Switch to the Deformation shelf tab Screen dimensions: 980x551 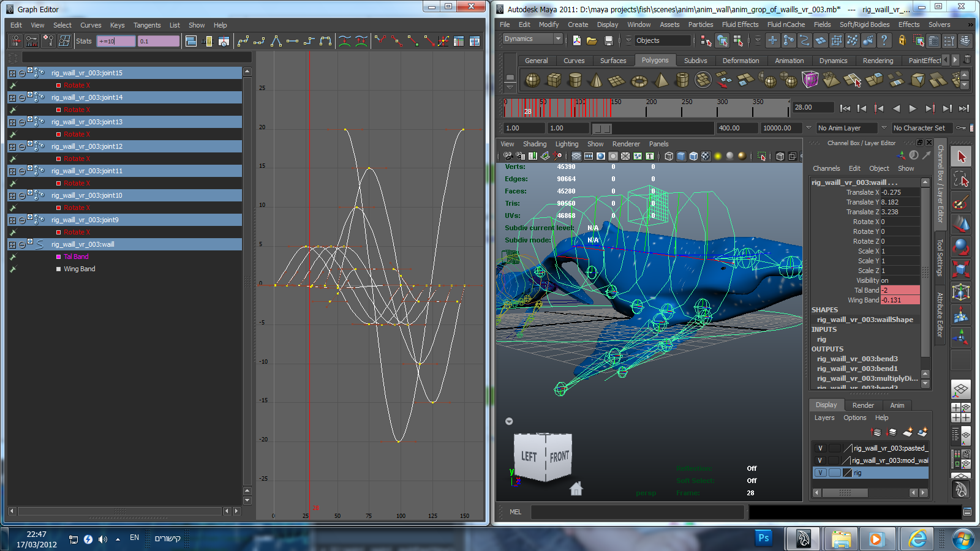740,61
